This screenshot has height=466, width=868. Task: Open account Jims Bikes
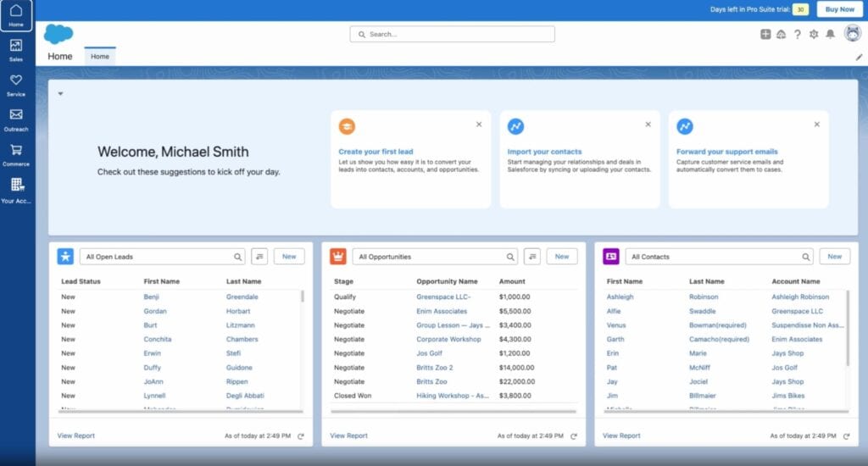click(788, 396)
